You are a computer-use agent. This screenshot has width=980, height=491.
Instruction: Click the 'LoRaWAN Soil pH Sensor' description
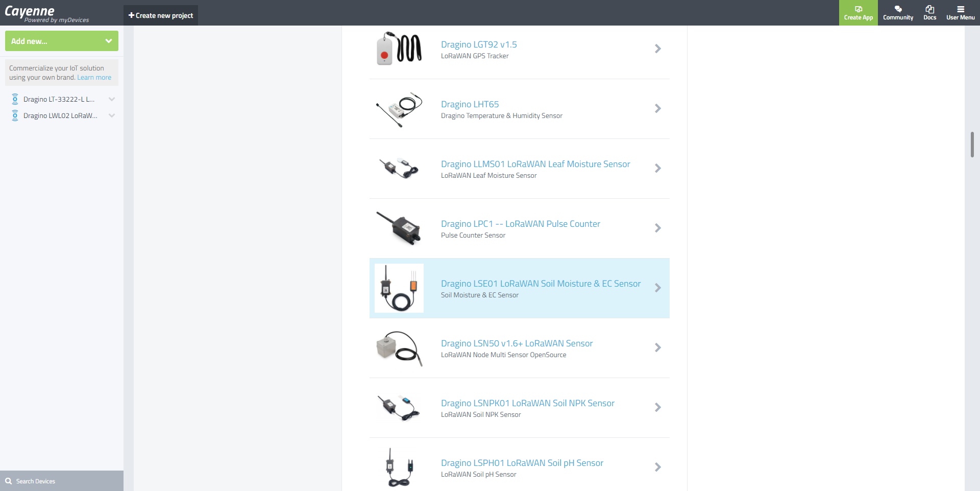tap(479, 475)
